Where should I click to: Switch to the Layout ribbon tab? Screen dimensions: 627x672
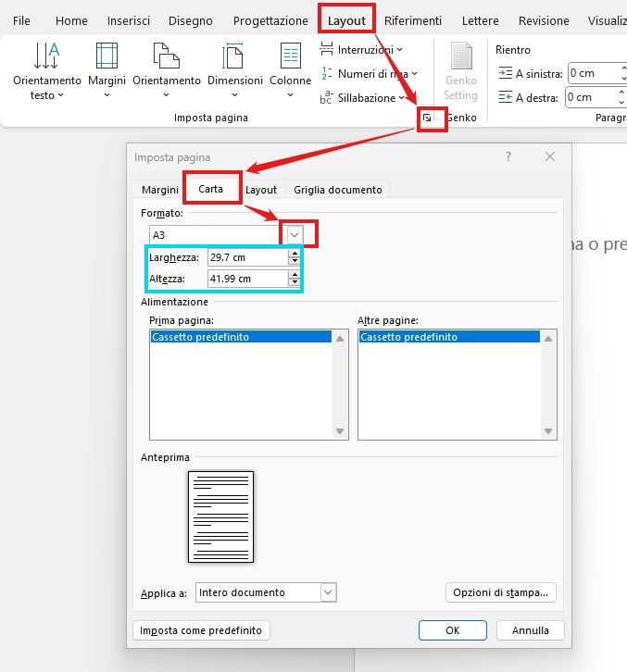(346, 20)
